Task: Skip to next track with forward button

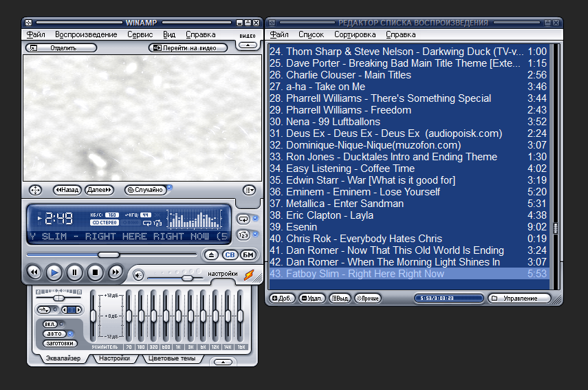Action: [x=116, y=272]
